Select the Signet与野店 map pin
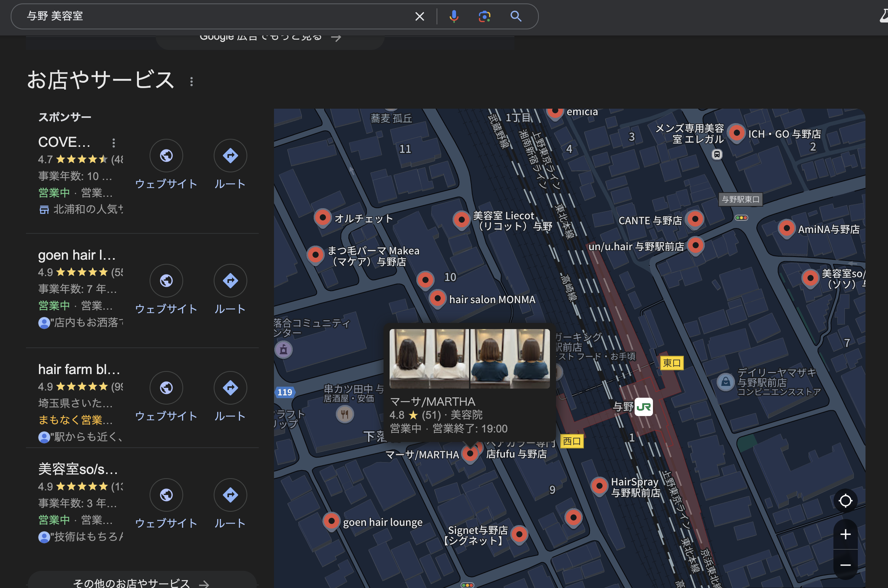Screen dimensions: 888x588 (519, 535)
